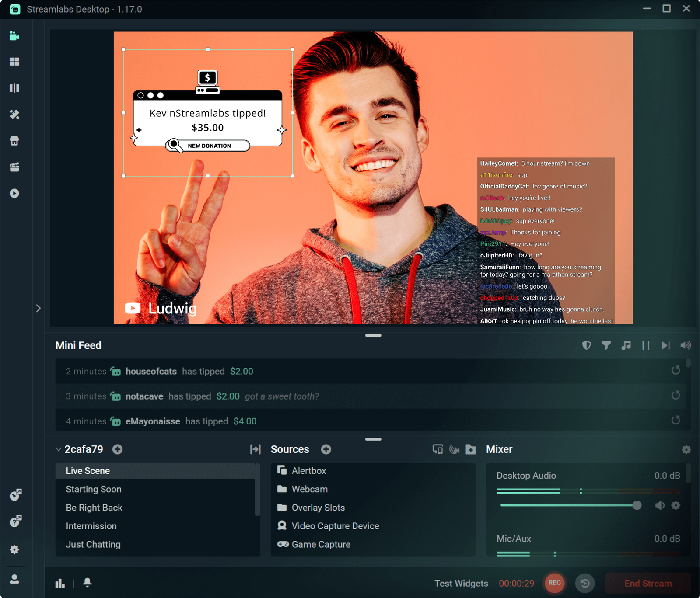Open Desktop Audio source settings gear

[676, 505]
